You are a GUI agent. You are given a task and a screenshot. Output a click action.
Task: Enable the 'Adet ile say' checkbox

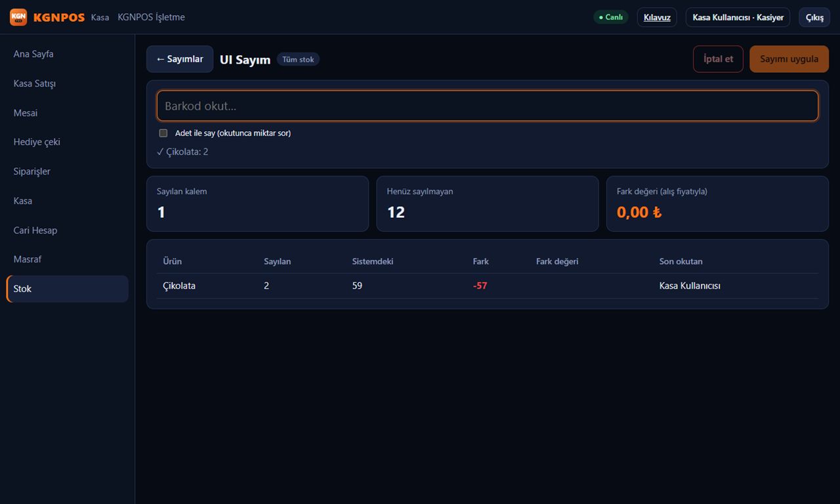coord(163,133)
